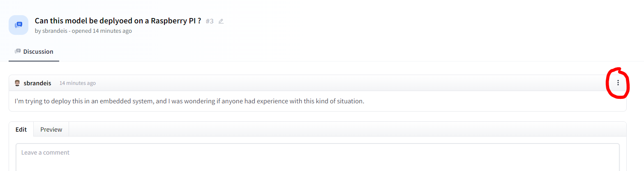Select the Edit tab of comment editor
Viewport: 644px width, 171px height.
pos(21,130)
